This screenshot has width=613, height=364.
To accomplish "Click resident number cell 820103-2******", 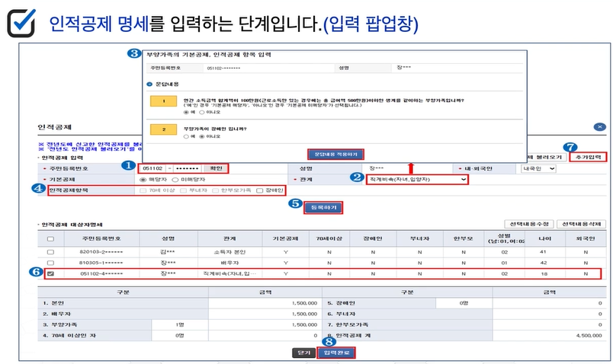I will point(101,252).
